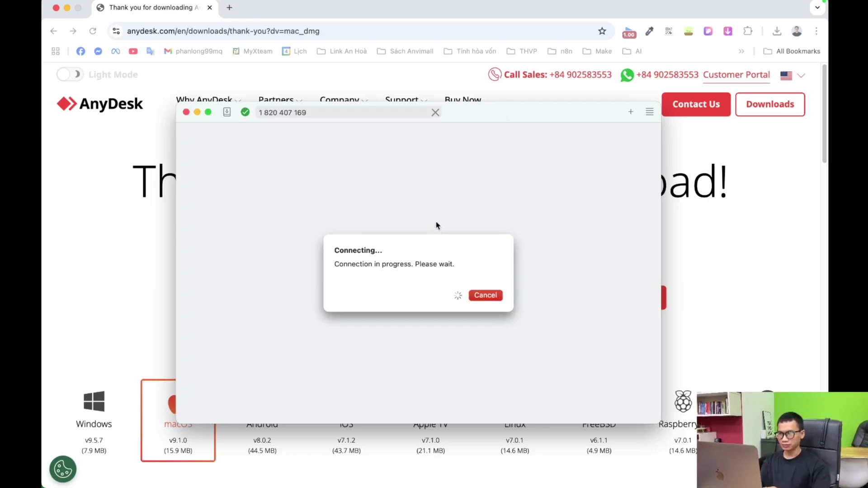
Task: Open the Google Translate bookmark
Action: coord(151,51)
